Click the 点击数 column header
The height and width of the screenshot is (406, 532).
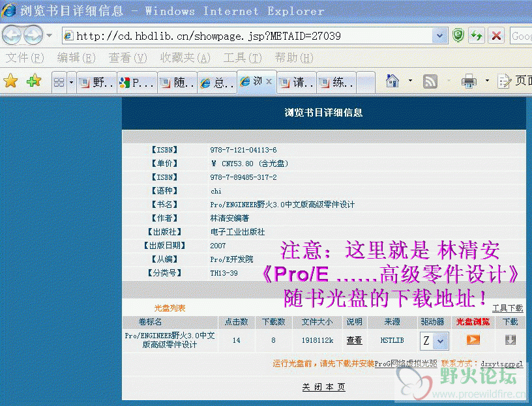237,322
